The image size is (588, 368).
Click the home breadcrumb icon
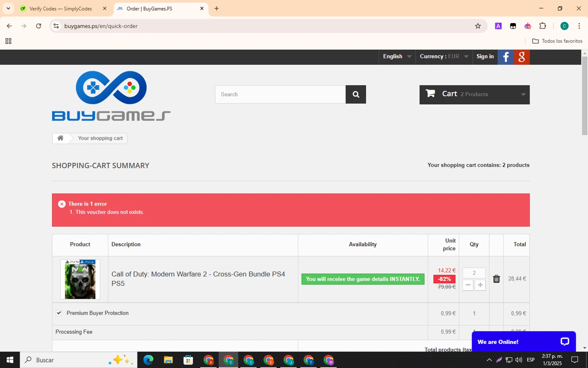click(x=60, y=138)
